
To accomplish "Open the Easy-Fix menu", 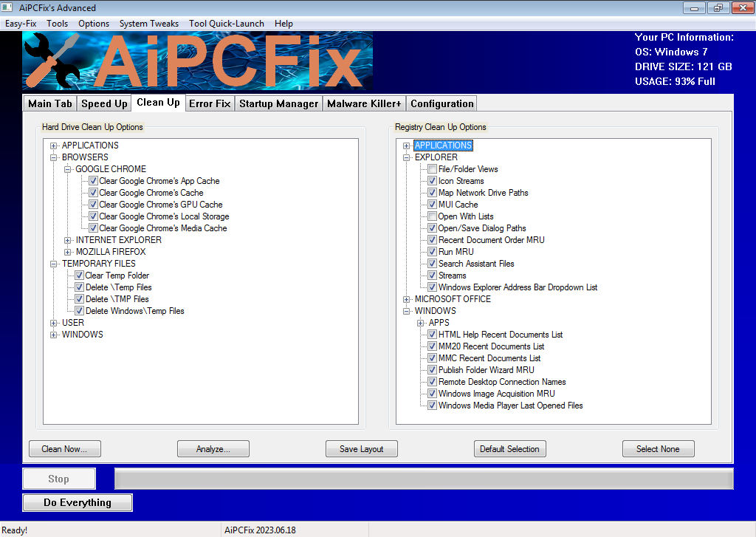I will [x=21, y=23].
